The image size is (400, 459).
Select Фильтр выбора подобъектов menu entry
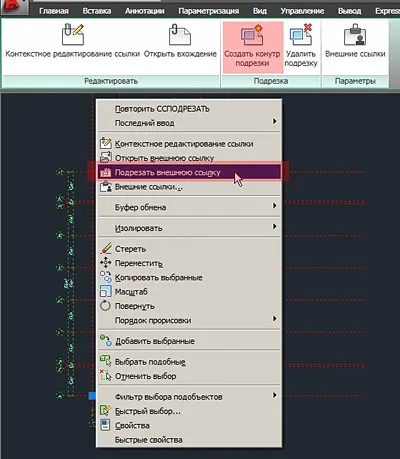pyautogui.click(x=189, y=397)
